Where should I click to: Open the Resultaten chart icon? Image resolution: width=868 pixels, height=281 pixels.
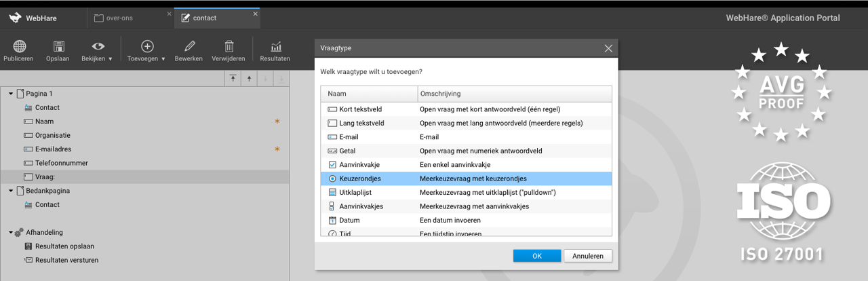(275, 47)
